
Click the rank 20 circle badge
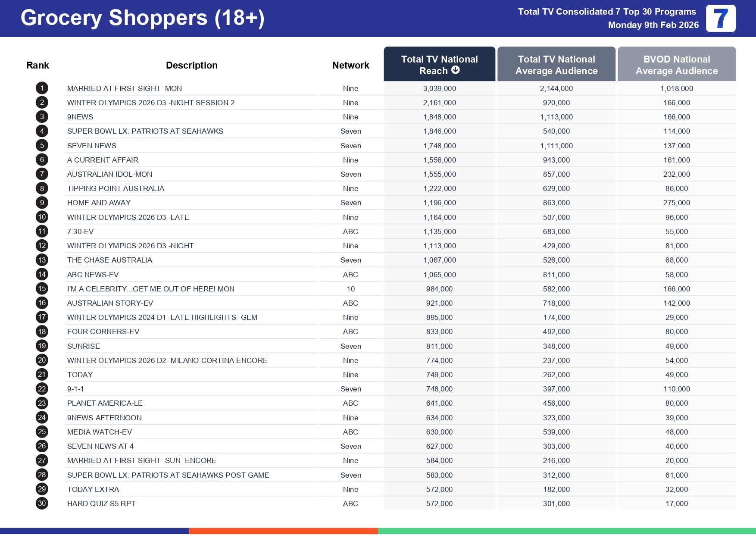42,360
